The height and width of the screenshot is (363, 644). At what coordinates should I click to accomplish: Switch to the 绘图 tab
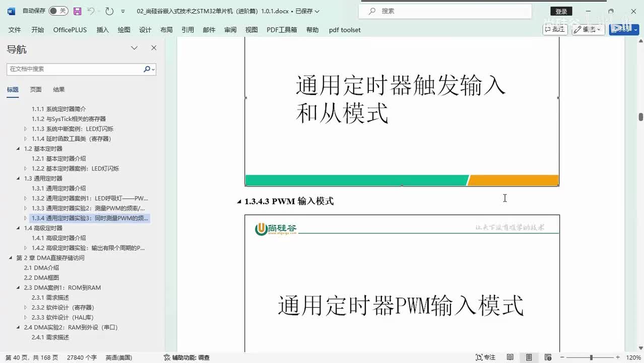pos(124,30)
